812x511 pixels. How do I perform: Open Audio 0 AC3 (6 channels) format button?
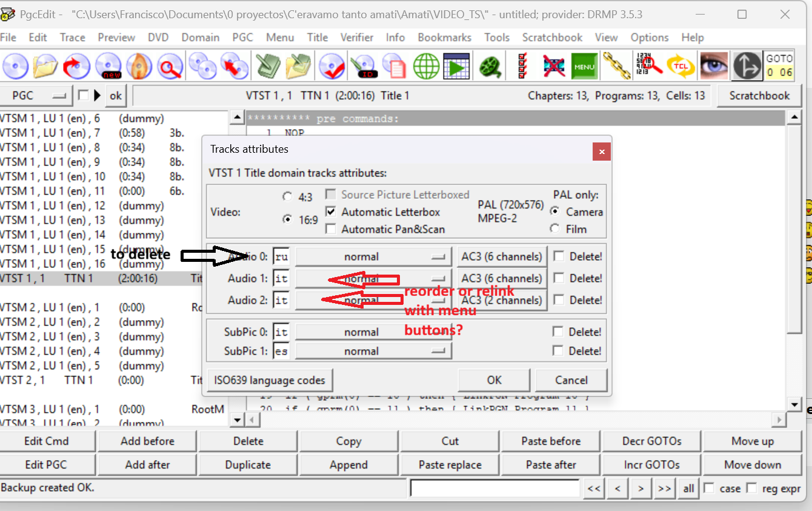[x=502, y=256]
